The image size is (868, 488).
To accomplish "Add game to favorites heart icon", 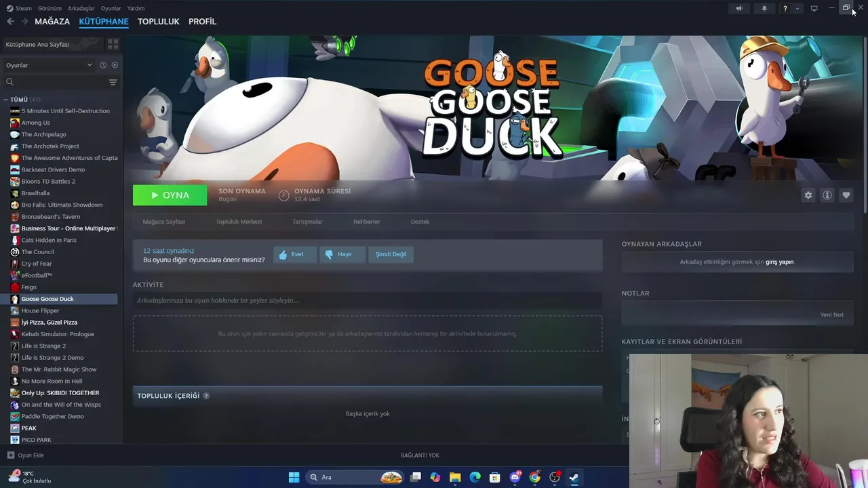I will (x=846, y=195).
